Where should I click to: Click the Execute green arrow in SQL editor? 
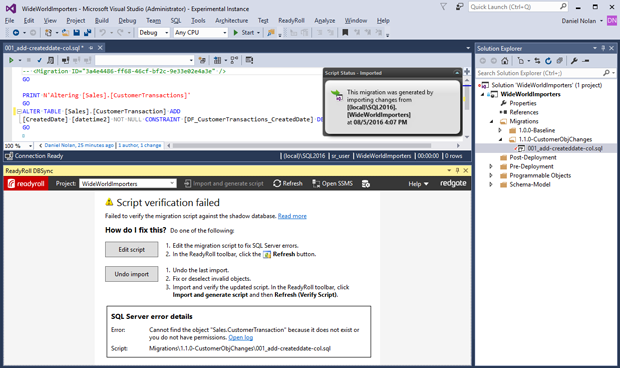pyautogui.click(x=11, y=60)
